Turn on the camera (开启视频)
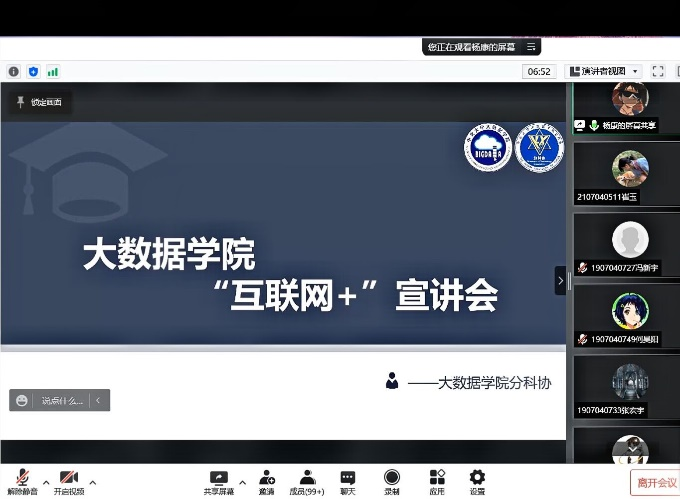680x499 pixels. click(69, 479)
